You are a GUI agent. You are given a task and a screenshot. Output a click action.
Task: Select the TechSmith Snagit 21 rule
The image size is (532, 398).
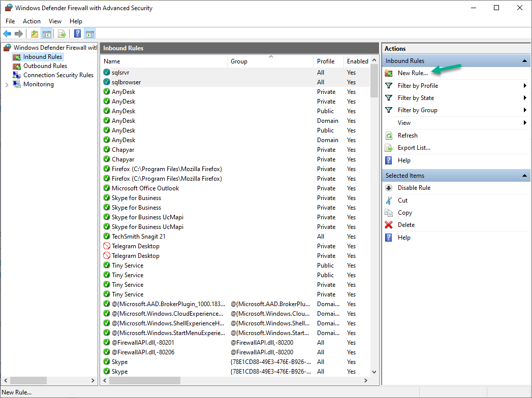click(235, 236)
